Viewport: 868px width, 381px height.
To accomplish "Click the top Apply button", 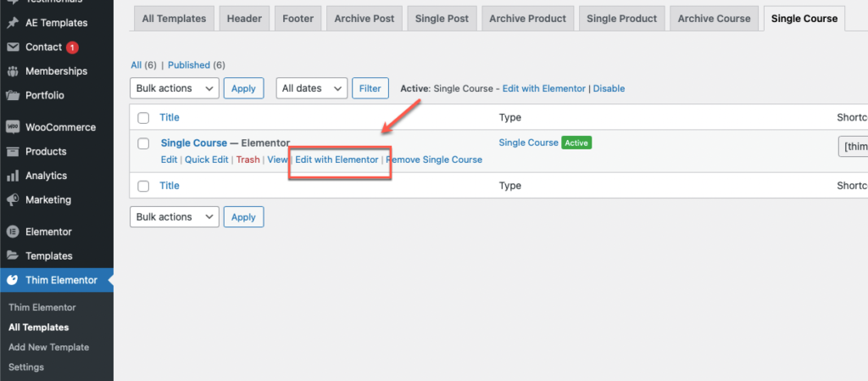I will [243, 88].
